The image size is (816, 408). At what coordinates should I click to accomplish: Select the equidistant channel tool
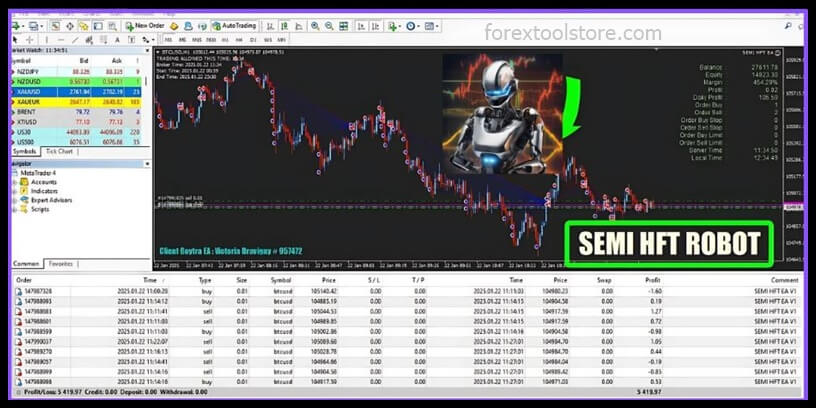point(89,40)
